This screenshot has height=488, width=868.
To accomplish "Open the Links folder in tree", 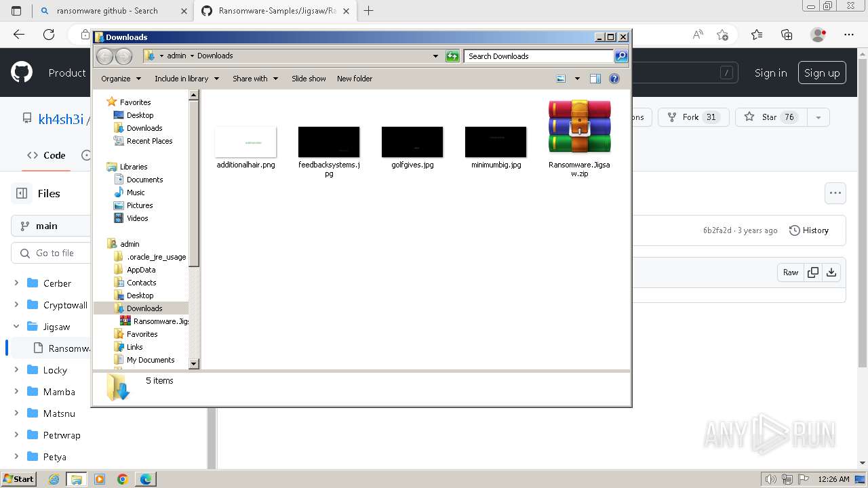I will click(x=134, y=347).
